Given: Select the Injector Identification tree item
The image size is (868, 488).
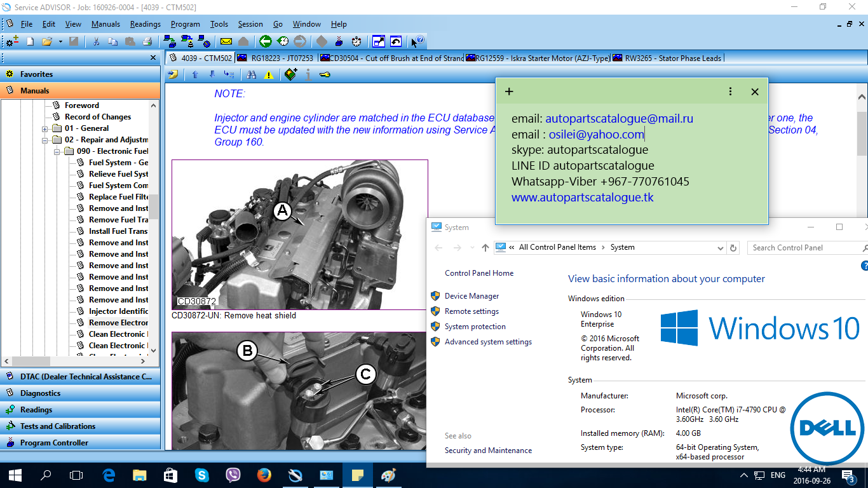Looking at the screenshot, I should pos(118,311).
